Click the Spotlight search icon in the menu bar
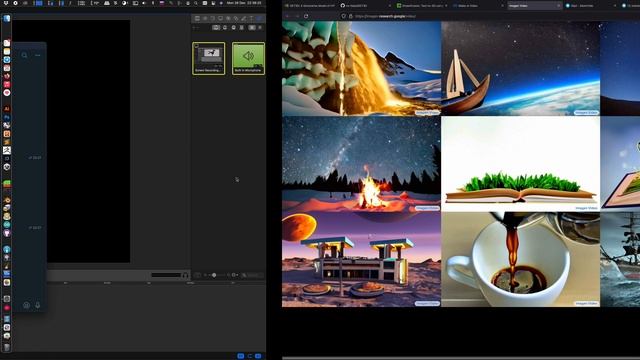 pyautogui.click(x=196, y=3)
